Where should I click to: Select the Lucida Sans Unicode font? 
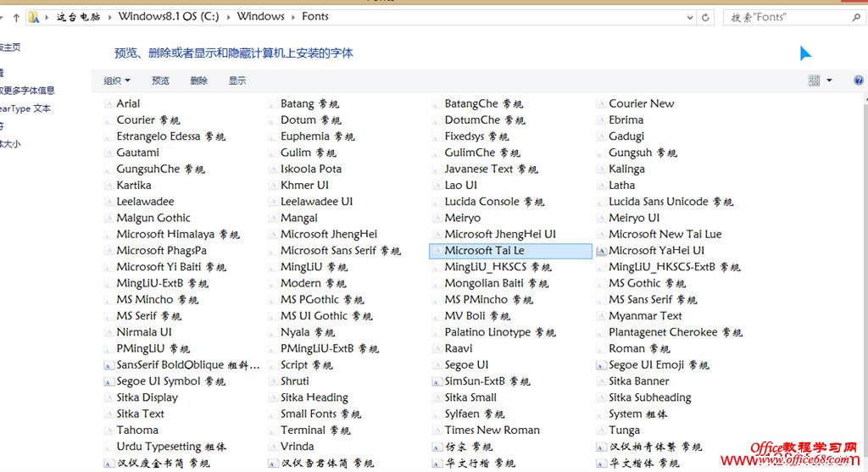[x=671, y=202]
